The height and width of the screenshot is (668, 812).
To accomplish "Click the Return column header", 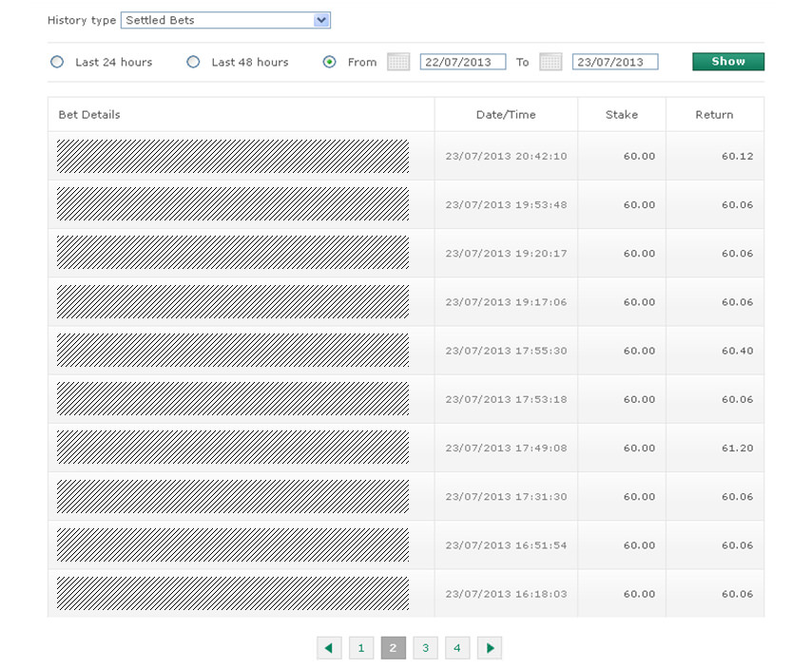I will pyautogui.click(x=714, y=115).
